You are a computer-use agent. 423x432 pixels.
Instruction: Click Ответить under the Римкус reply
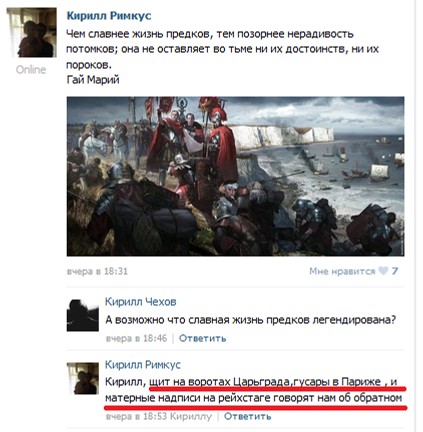pyautogui.click(x=247, y=416)
